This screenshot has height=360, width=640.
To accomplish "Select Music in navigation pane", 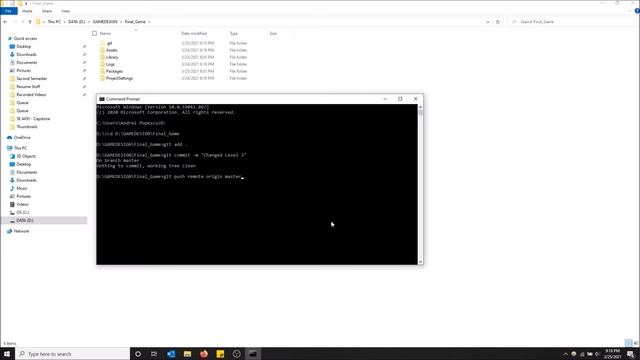I will [22, 188].
